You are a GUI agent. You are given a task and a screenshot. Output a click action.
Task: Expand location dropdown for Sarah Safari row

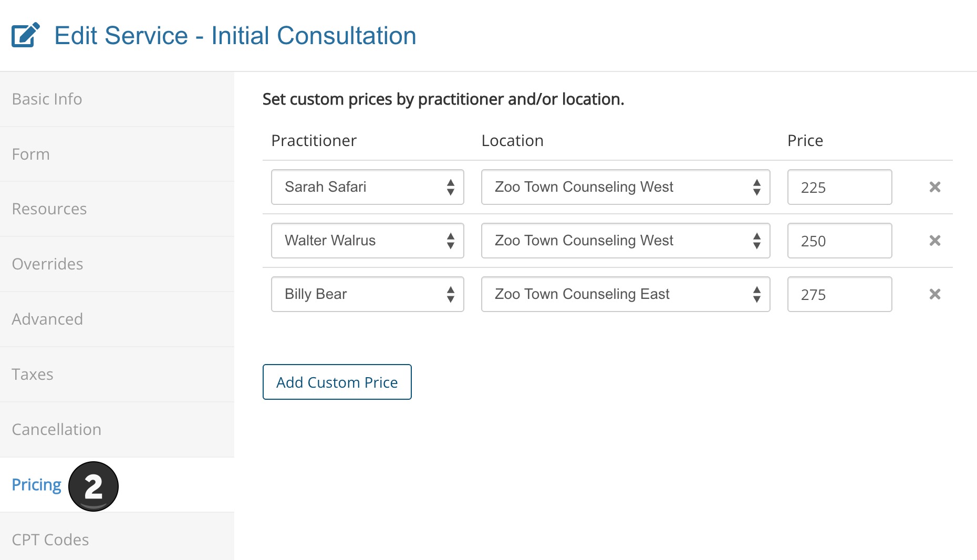coord(625,187)
